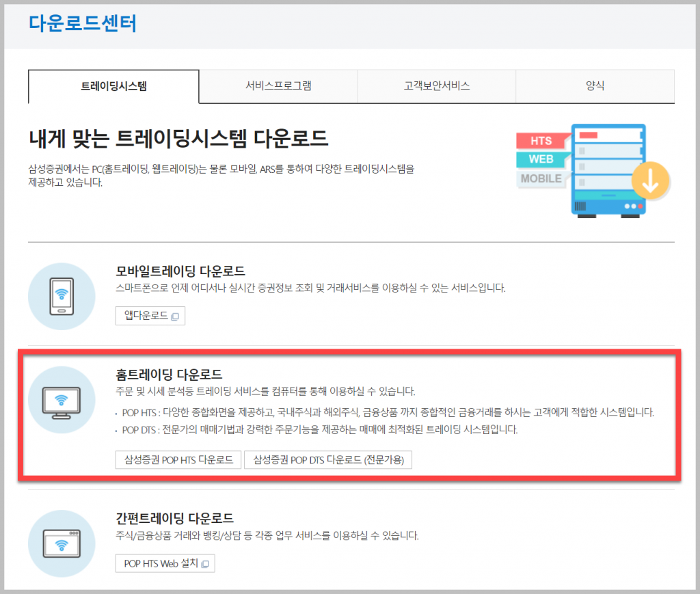700x594 pixels.
Task: Click the new-window icon on 앱다운로드
Action: (175, 316)
